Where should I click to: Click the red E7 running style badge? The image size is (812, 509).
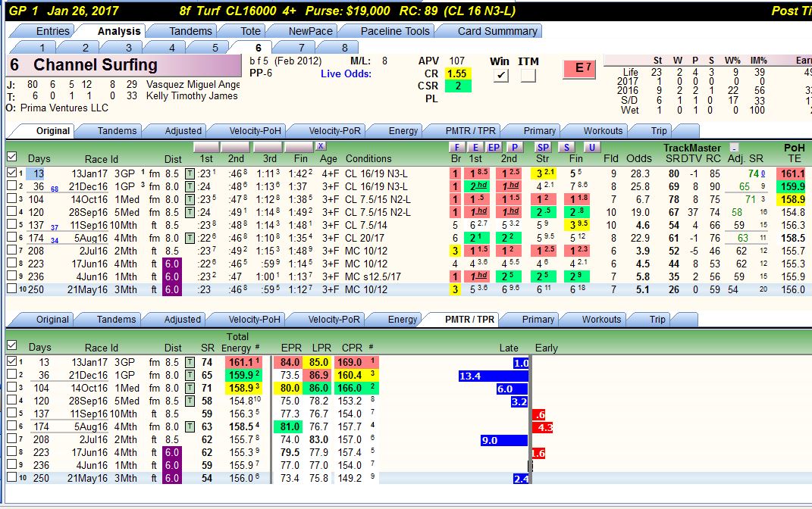point(579,68)
